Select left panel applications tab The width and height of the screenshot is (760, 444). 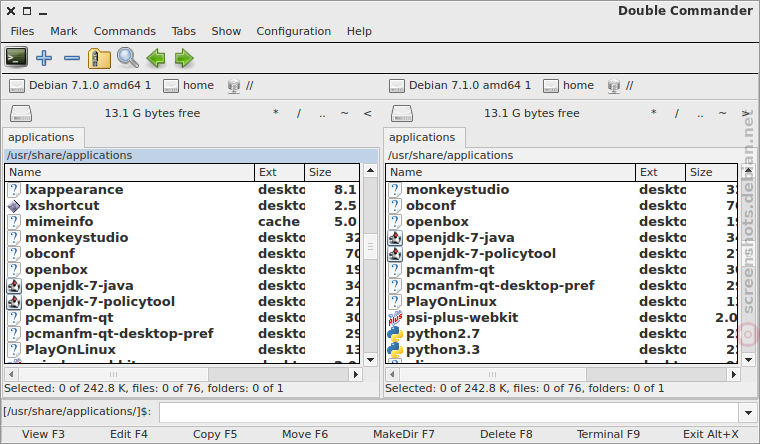coord(43,138)
